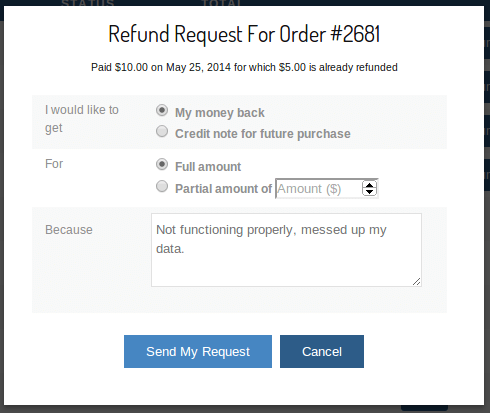Choose "Credit note for future purchase" radio option
This screenshot has width=490, height=413.
[x=162, y=131]
